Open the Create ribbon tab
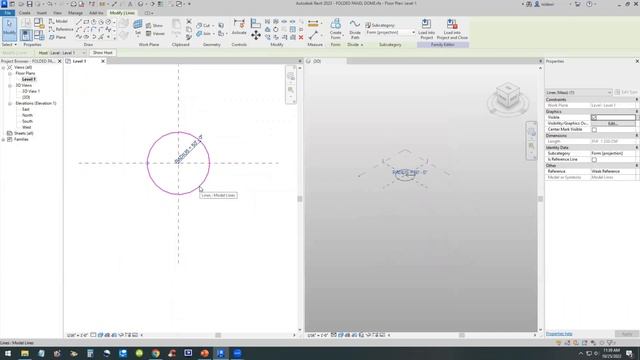 click(x=24, y=13)
